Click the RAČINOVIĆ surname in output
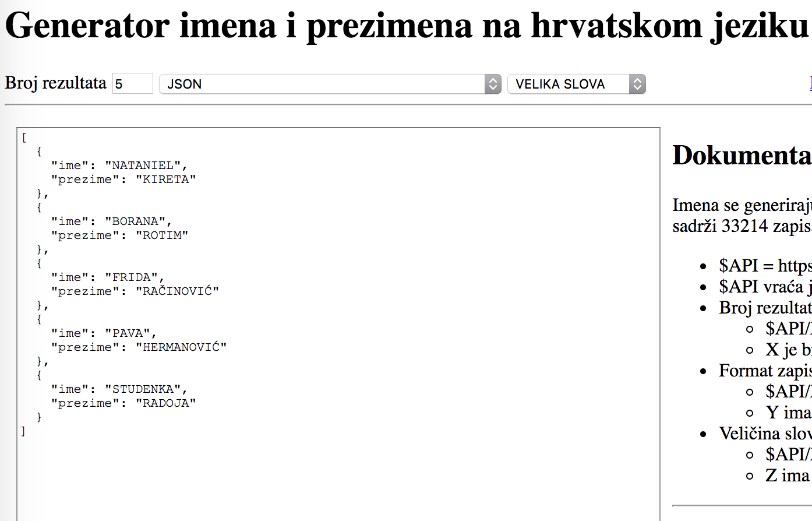Image resolution: width=812 pixels, height=521 pixels. tap(177, 291)
